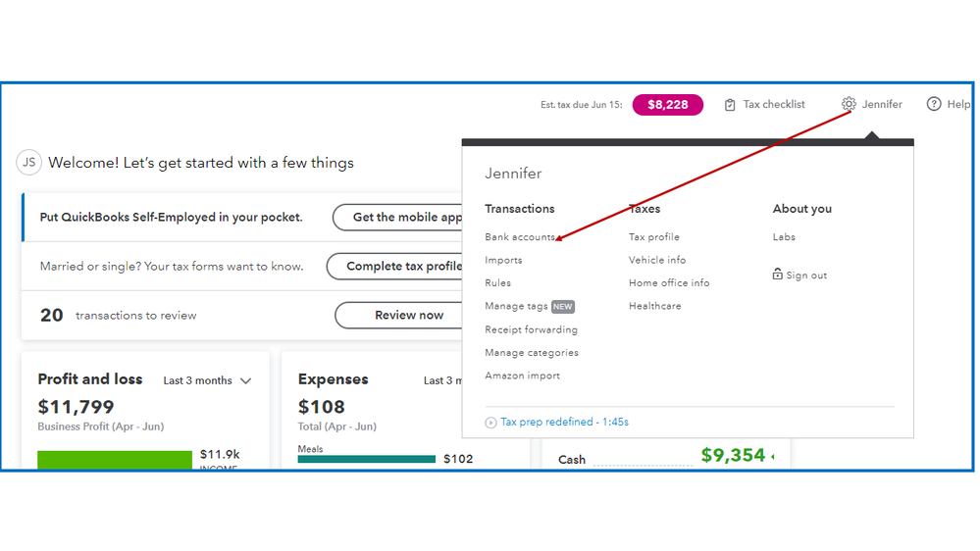980x551 pixels.
Task: Select Receipt forwarding option
Action: coord(531,329)
